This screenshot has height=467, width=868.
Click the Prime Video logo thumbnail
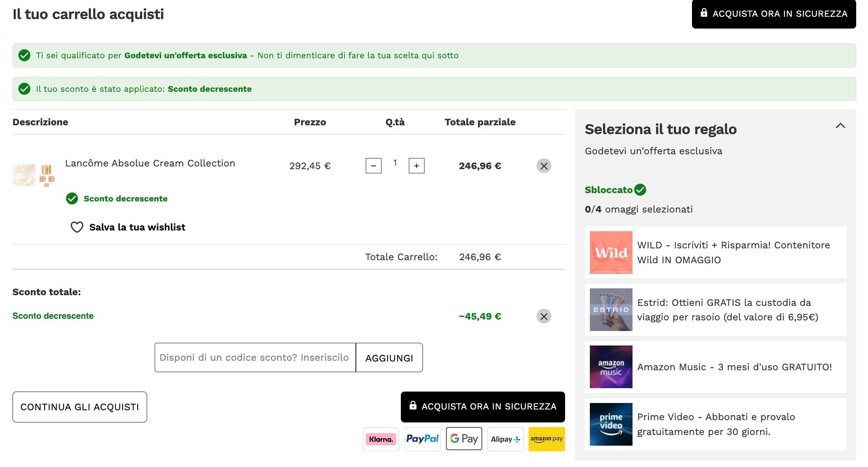[x=611, y=424]
